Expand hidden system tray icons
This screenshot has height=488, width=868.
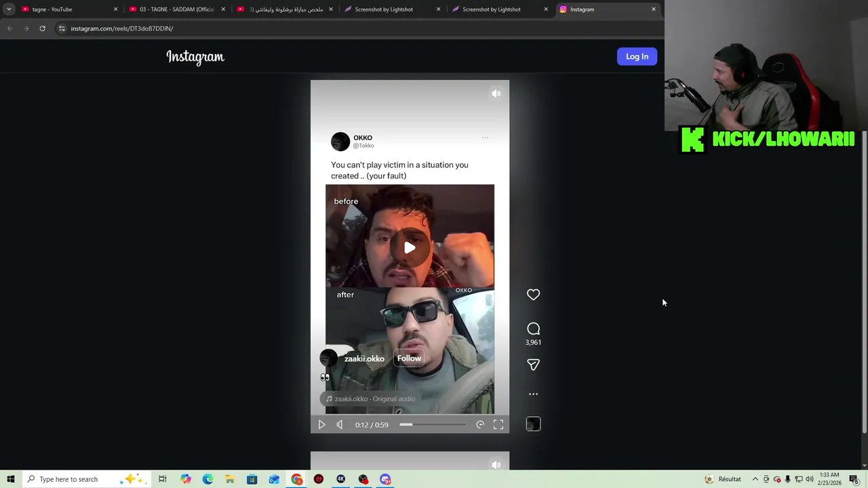coord(755,479)
